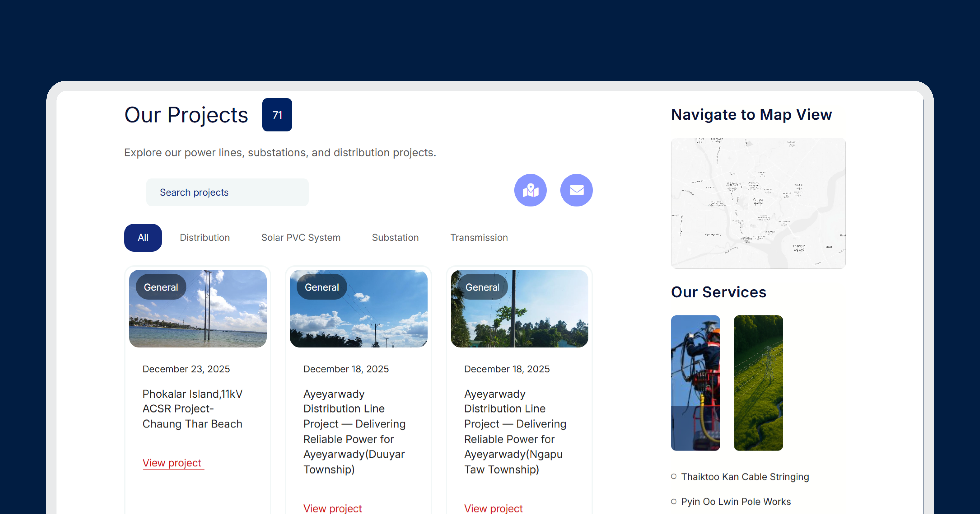Open Pyin Oo Lwin Pole Works service
This screenshot has height=514, width=980.
click(x=736, y=501)
